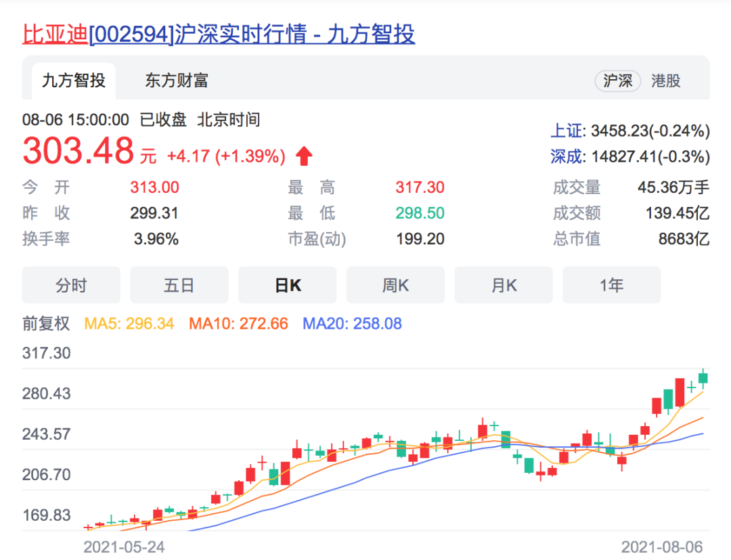Click the MA5 moving average label
Image resolution: width=731 pixels, height=560 pixels.
(129, 324)
